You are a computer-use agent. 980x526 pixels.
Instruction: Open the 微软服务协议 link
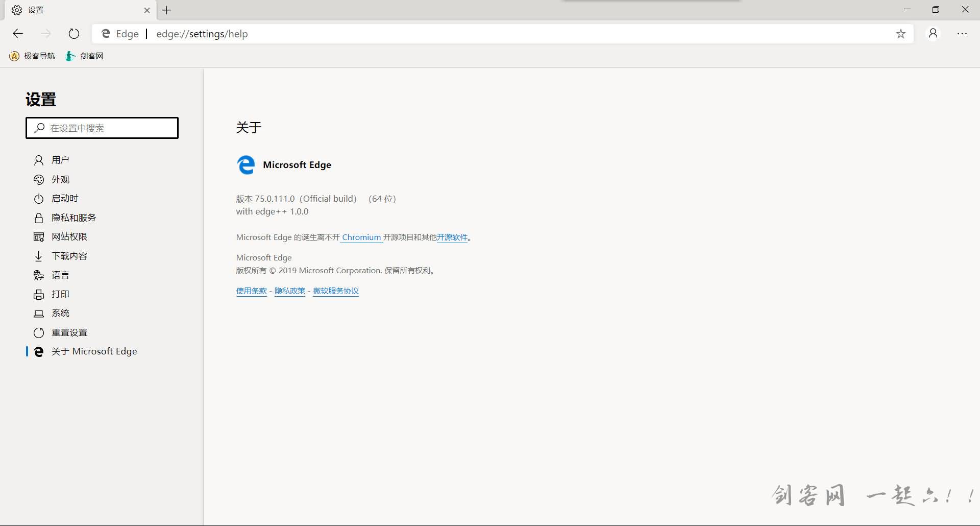click(336, 291)
